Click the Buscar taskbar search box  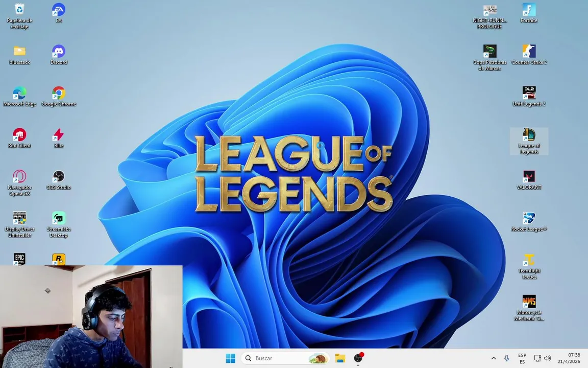[x=285, y=358]
